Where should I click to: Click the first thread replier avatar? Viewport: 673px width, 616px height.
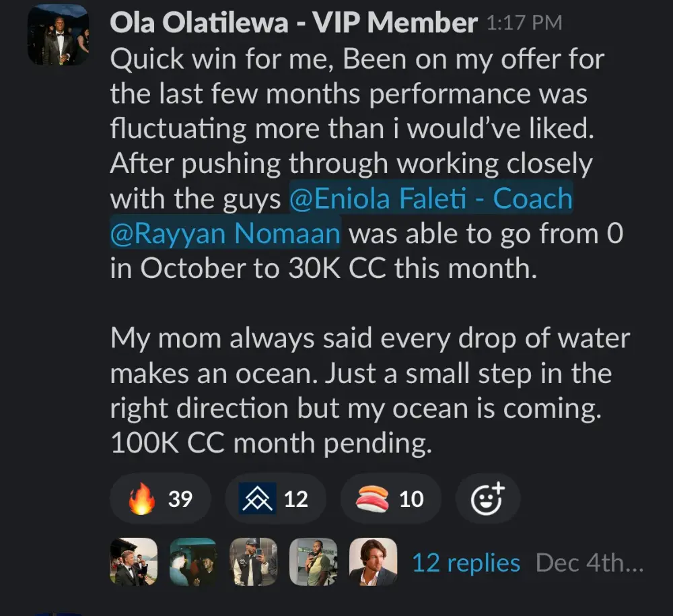(x=133, y=561)
